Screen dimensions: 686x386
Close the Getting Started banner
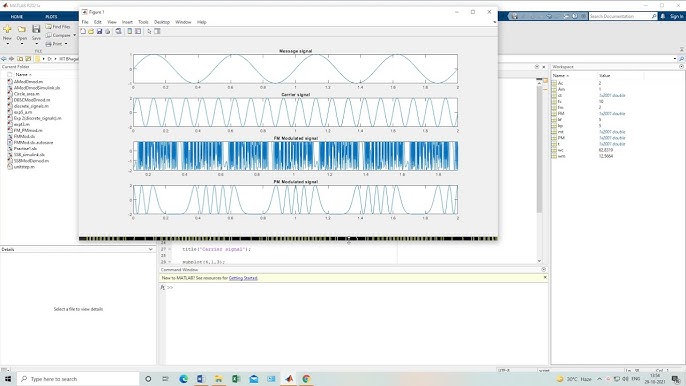click(545, 277)
